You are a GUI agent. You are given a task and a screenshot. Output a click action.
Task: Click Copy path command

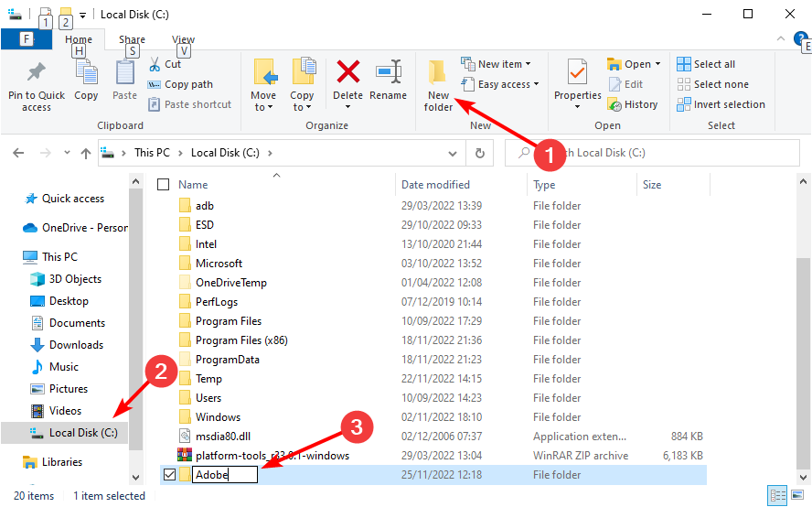pos(180,84)
